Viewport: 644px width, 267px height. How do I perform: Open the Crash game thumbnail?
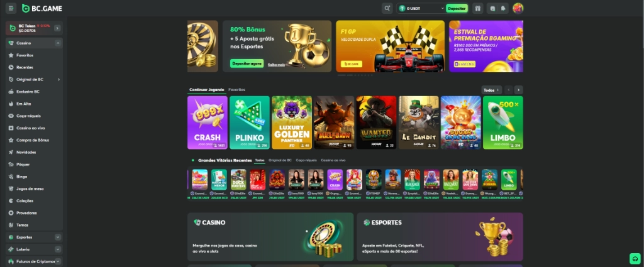[208, 123]
